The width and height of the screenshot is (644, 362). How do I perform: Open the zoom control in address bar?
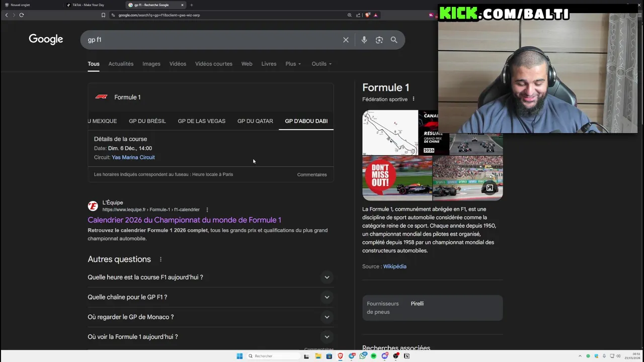point(350,15)
